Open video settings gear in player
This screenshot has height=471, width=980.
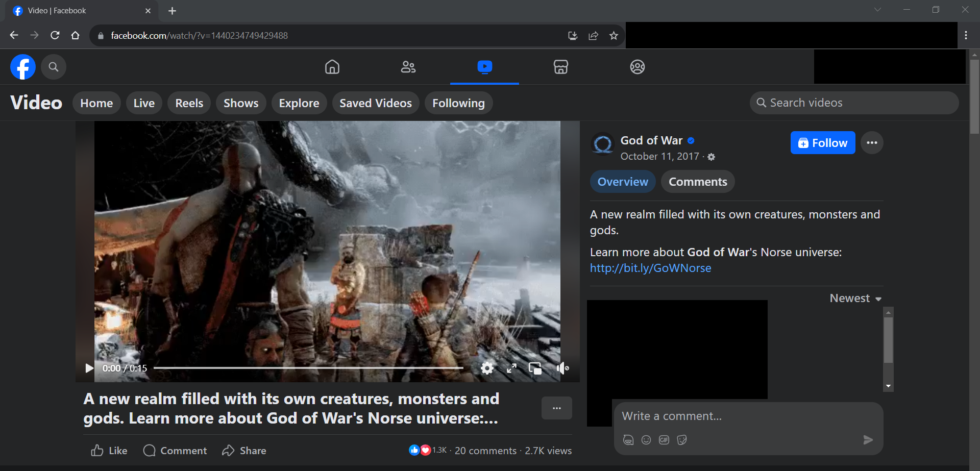click(x=487, y=368)
